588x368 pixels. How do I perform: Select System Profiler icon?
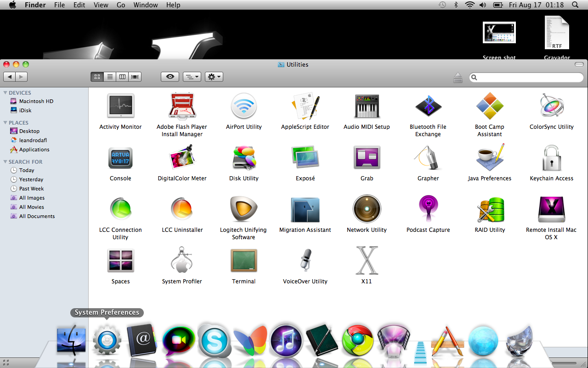pyautogui.click(x=182, y=261)
